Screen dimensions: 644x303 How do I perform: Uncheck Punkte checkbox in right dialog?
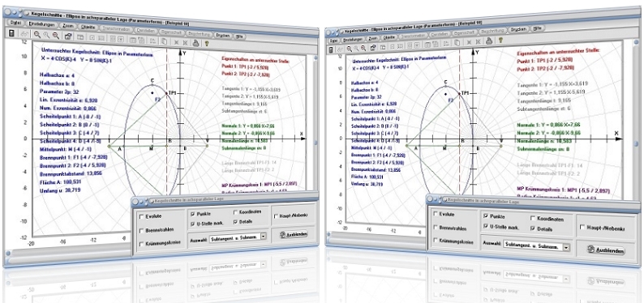click(487, 216)
